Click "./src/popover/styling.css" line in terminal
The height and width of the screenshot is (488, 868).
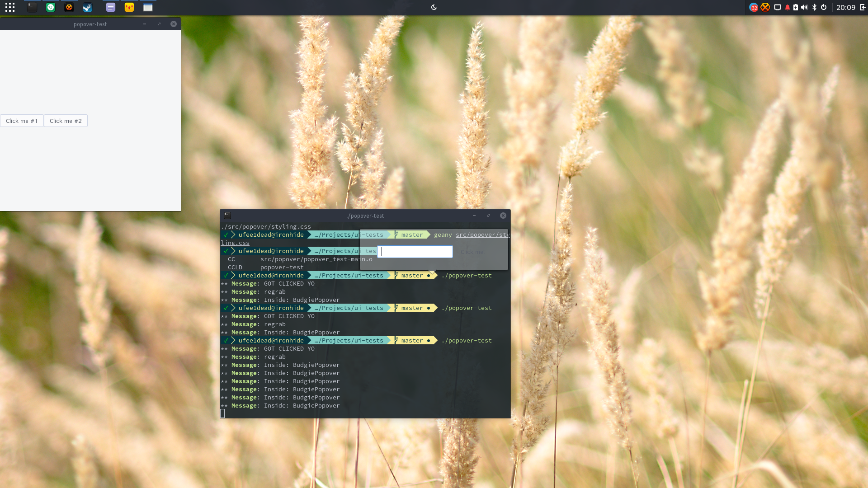[x=266, y=227]
